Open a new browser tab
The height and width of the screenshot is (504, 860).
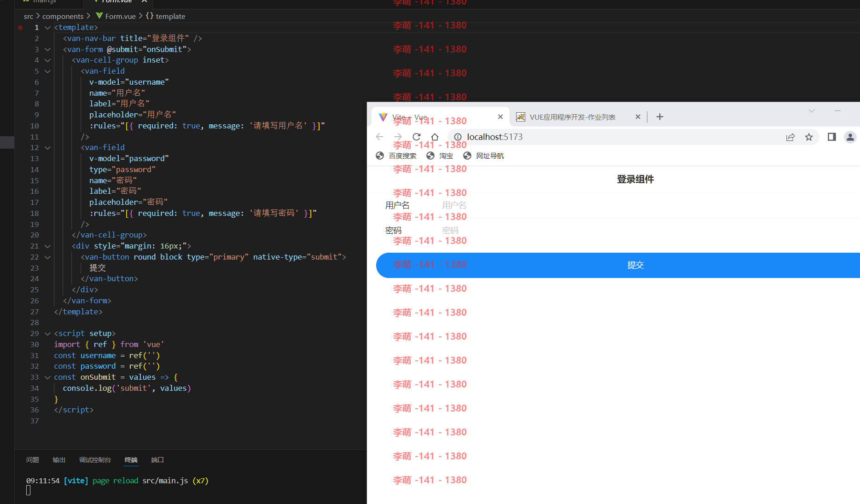[660, 117]
